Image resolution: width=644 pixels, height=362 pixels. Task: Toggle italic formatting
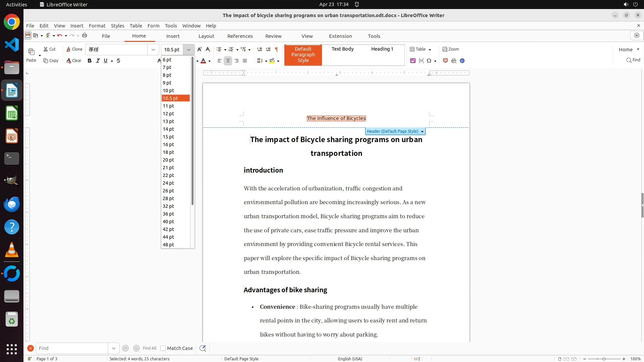98,61
